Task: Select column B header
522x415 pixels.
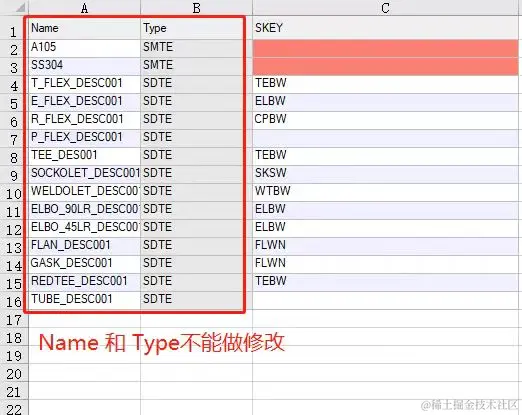Action: coord(196,8)
